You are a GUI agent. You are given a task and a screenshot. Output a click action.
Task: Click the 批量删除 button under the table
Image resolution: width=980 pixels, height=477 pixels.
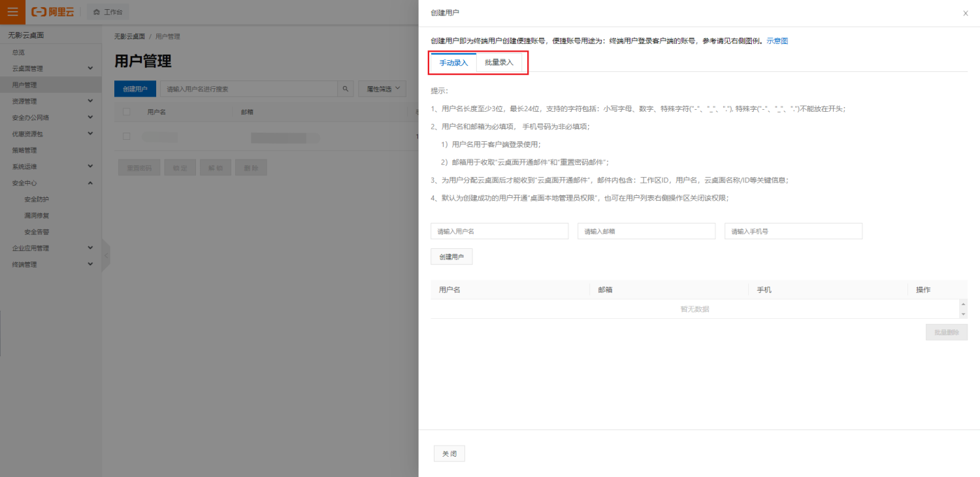tap(947, 332)
